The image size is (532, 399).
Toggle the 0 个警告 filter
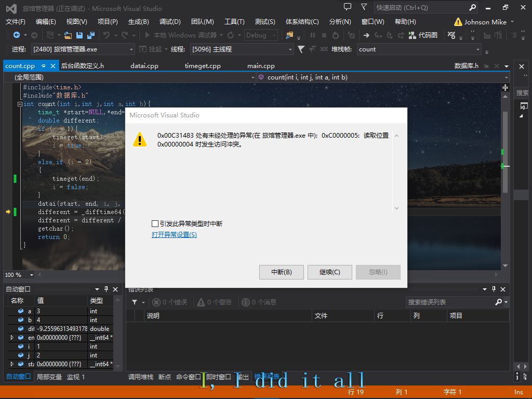215,302
